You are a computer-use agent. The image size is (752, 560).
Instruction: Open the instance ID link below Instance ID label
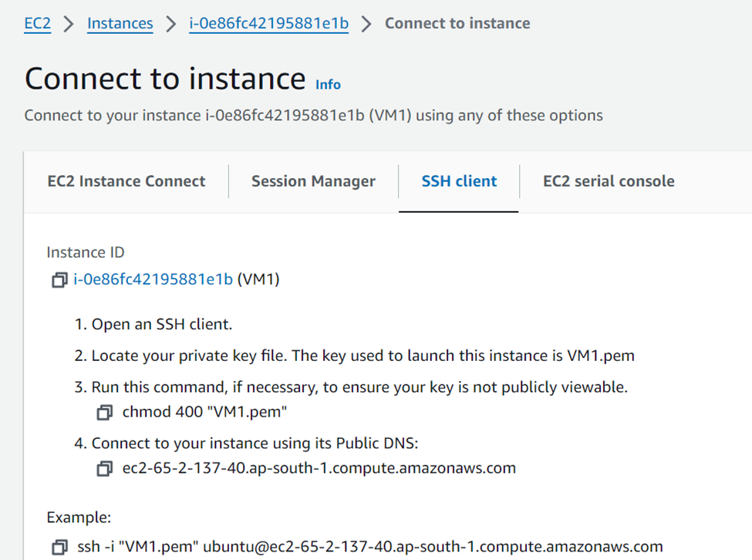click(151, 280)
